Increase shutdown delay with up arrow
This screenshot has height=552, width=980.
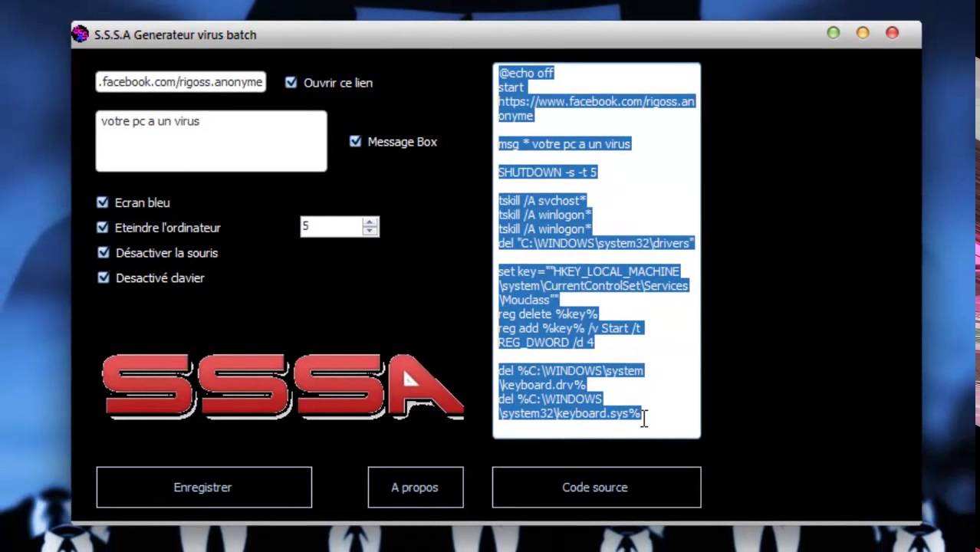[370, 222]
